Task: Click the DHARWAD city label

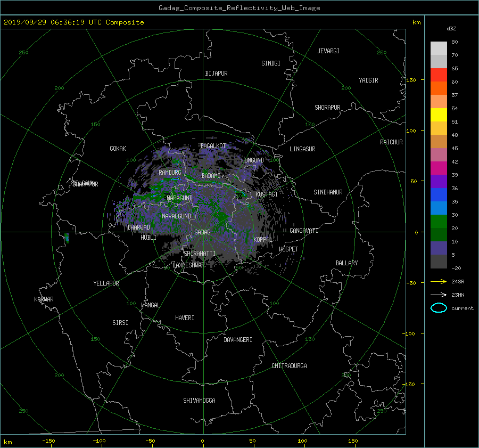Action: (x=138, y=227)
